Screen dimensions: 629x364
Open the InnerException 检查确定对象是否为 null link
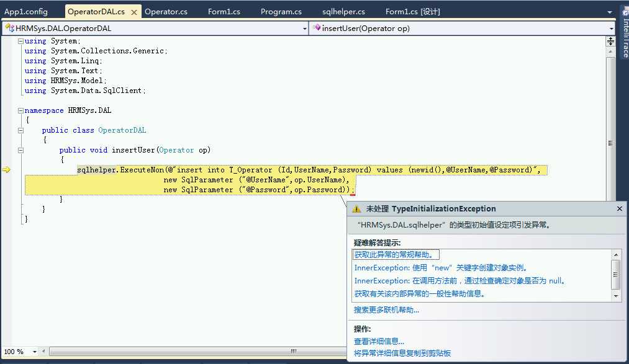[460, 281]
